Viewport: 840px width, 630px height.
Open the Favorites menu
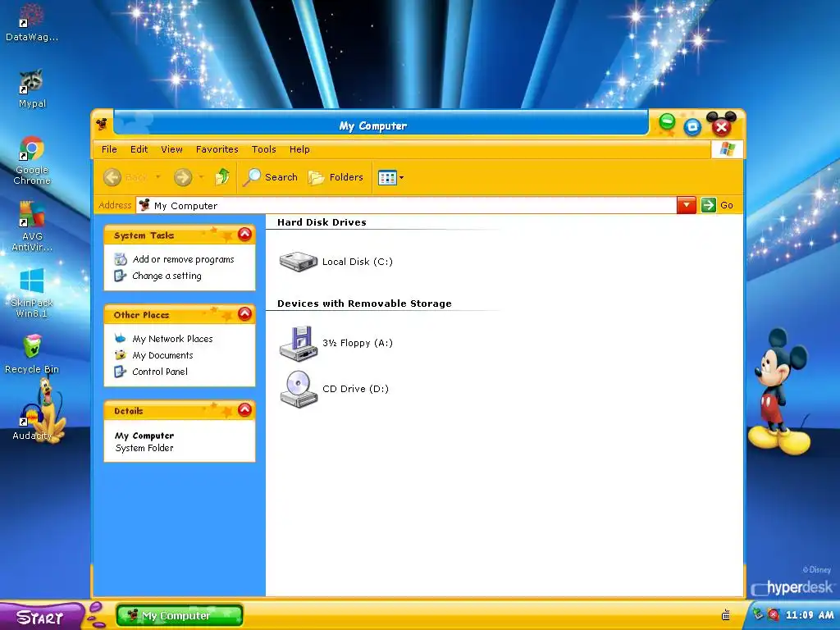pos(217,149)
